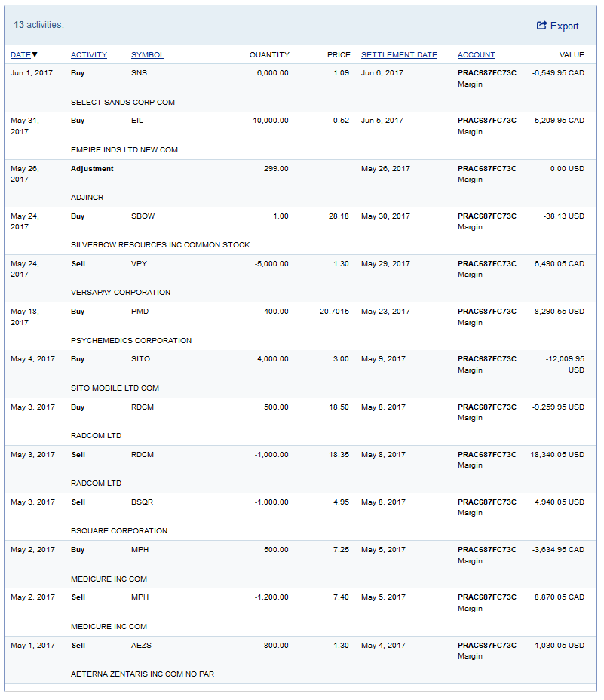Click Psychemedics Corporation description

click(131, 341)
